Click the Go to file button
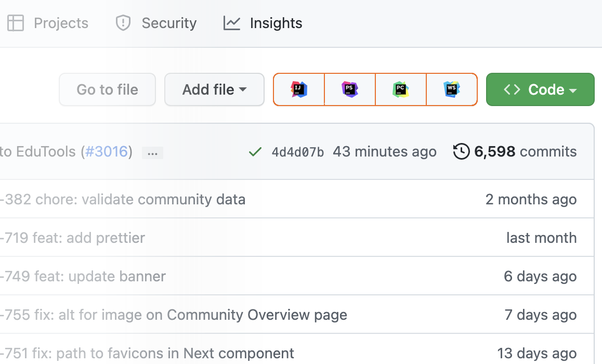Image resolution: width=602 pixels, height=364 pixels. [107, 89]
